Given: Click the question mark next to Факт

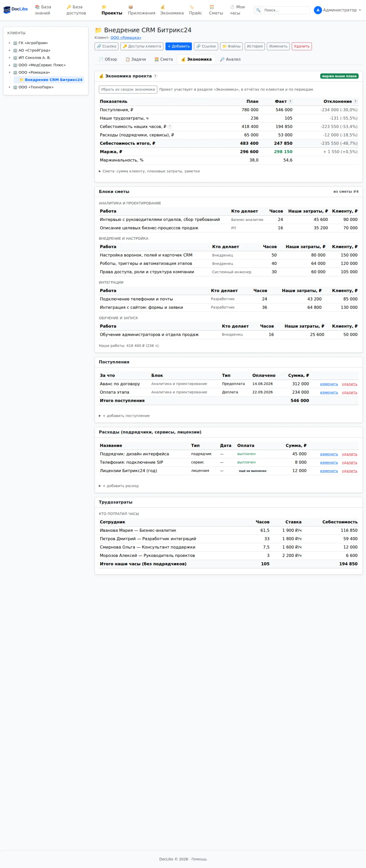Looking at the screenshot, I should [x=290, y=101].
